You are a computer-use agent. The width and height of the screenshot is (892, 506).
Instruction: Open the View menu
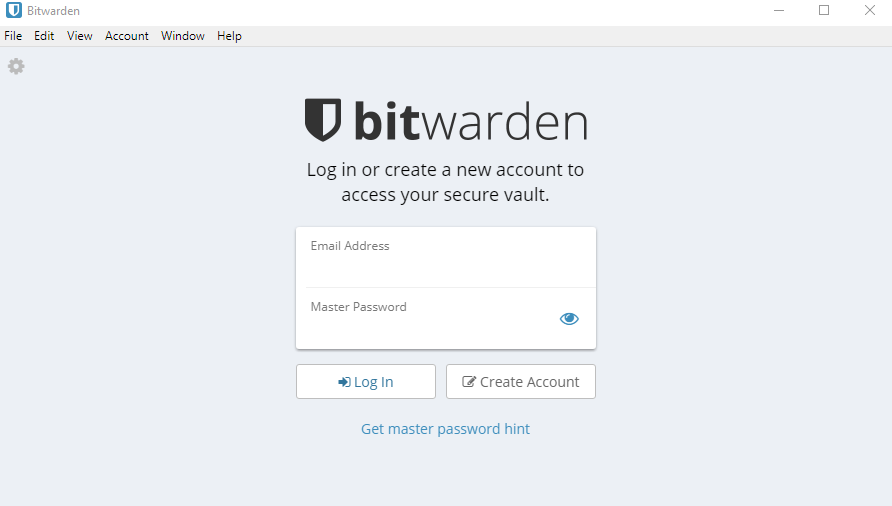(80, 36)
